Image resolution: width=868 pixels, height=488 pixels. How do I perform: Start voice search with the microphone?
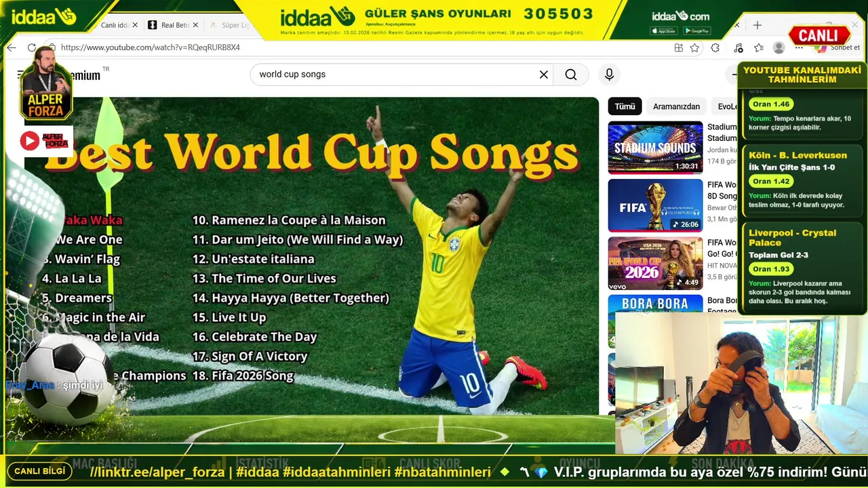point(609,75)
